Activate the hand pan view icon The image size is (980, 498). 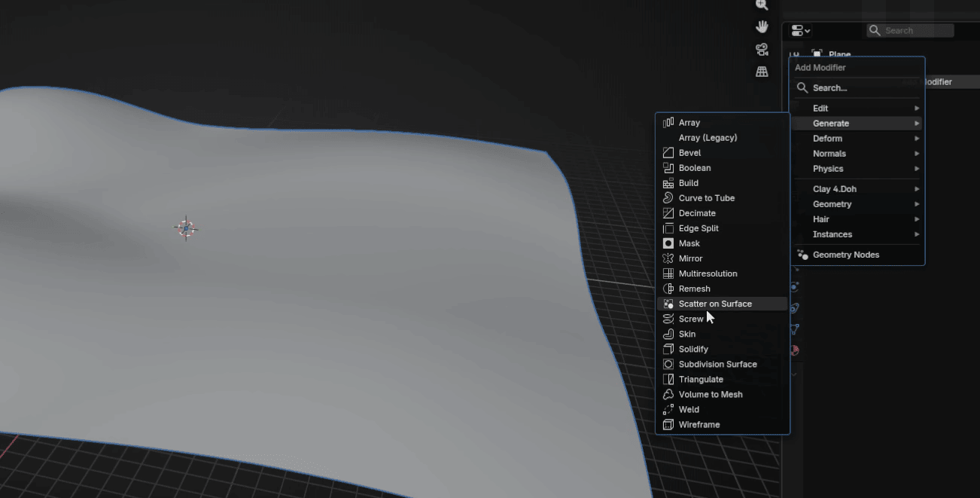[762, 27]
